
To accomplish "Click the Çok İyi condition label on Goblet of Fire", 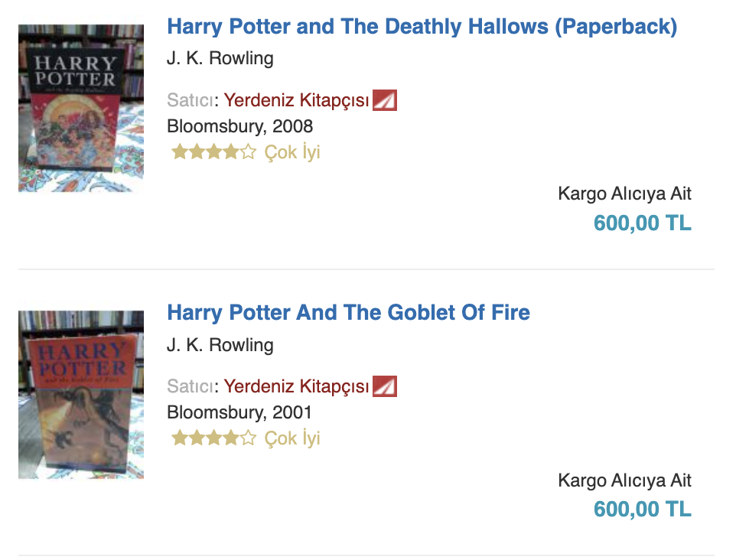I will click(292, 438).
